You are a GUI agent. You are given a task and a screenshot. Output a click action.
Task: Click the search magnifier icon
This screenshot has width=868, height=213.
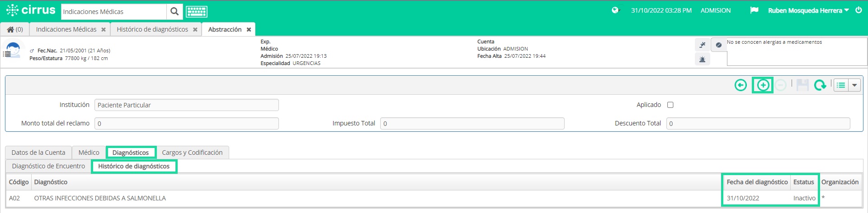[x=175, y=11]
